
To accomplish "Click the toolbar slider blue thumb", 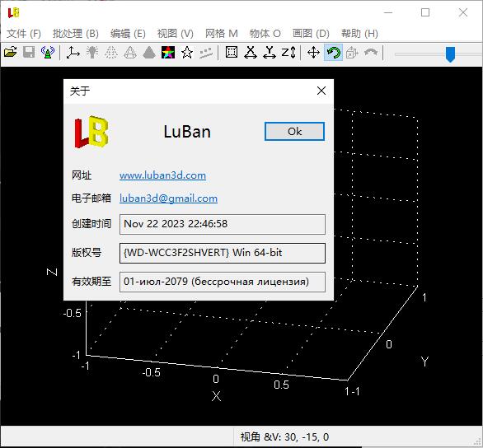I will point(450,54).
